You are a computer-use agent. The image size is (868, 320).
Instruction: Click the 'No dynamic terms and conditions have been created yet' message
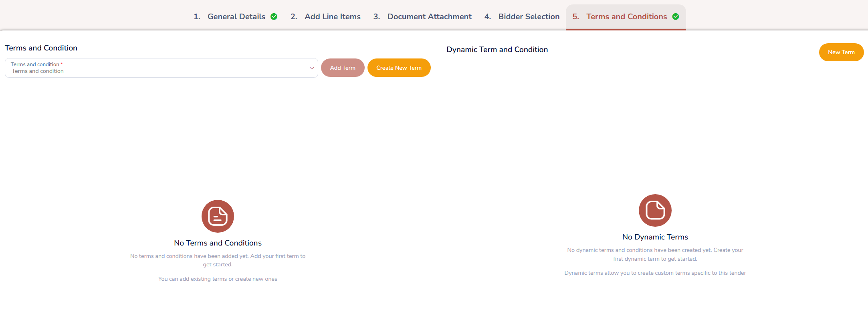coord(655,254)
